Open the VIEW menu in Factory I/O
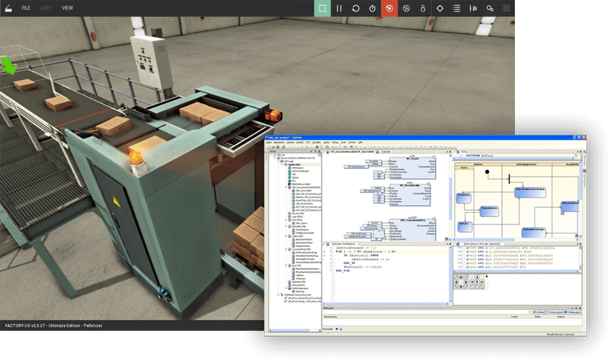 67,8
